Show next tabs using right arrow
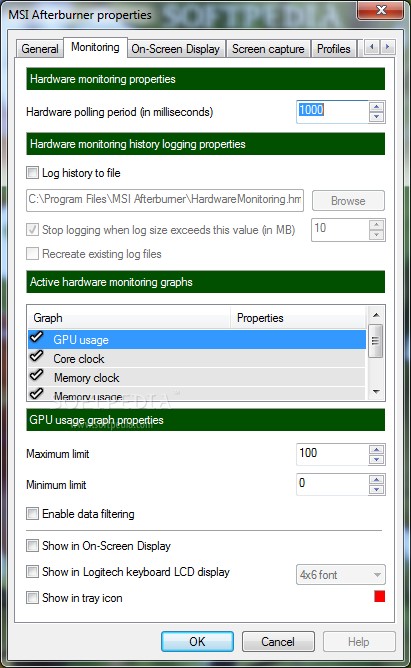Viewport: 411px width, 668px height. 388,47
